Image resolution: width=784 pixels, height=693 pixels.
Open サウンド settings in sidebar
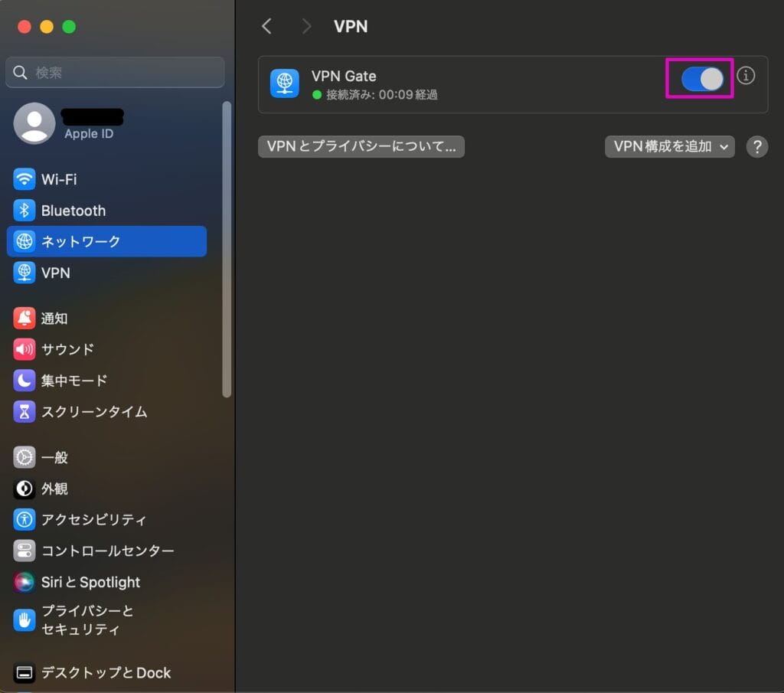106,349
